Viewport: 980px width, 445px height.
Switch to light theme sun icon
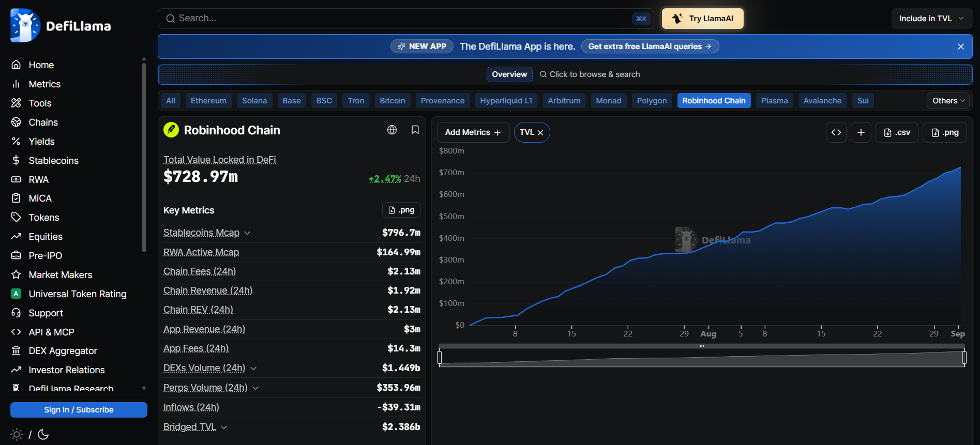pos(17,434)
